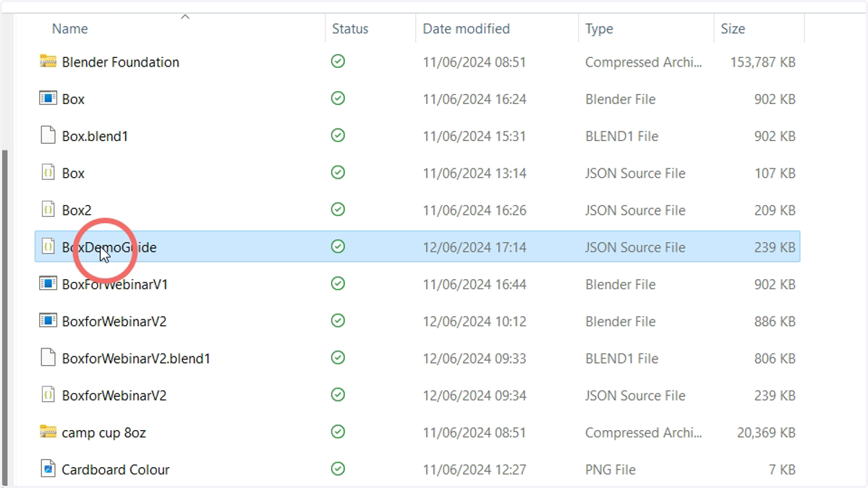
Task: Click the date 11/06/2024 13:14
Action: click(x=475, y=174)
